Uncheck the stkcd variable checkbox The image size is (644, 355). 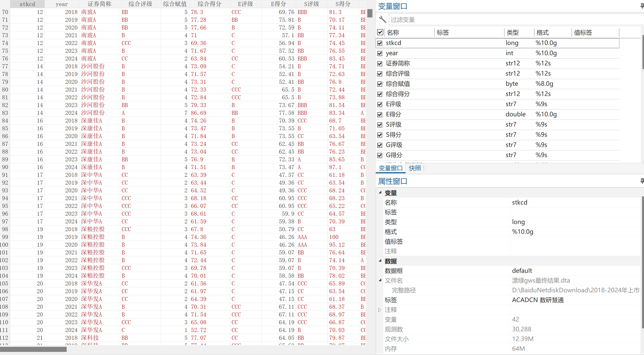380,43
